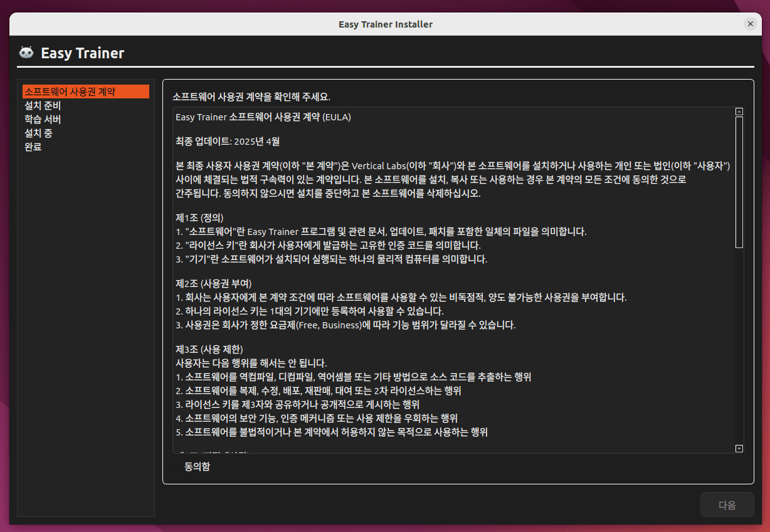
Task: Select 설치 중 step in sidebar
Action: pos(86,133)
